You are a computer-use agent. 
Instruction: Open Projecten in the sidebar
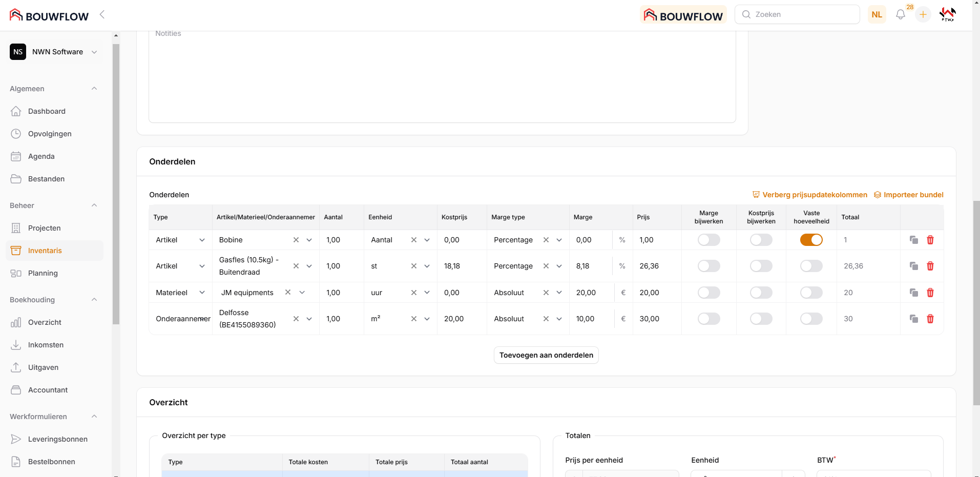pyautogui.click(x=44, y=228)
